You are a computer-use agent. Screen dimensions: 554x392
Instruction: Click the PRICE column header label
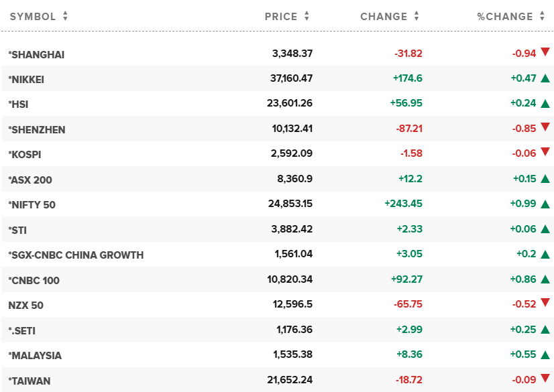pyautogui.click(x=281, y=17)
